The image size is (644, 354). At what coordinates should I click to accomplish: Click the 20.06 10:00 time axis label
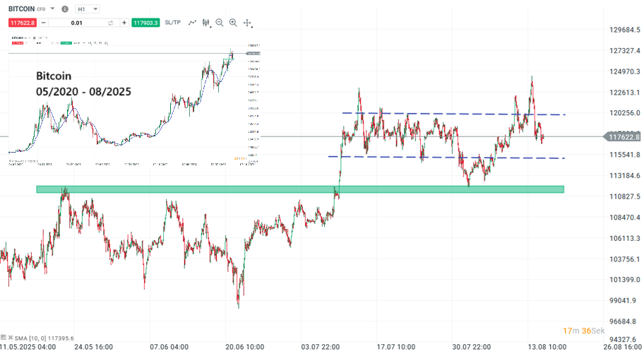coord(245,347)
